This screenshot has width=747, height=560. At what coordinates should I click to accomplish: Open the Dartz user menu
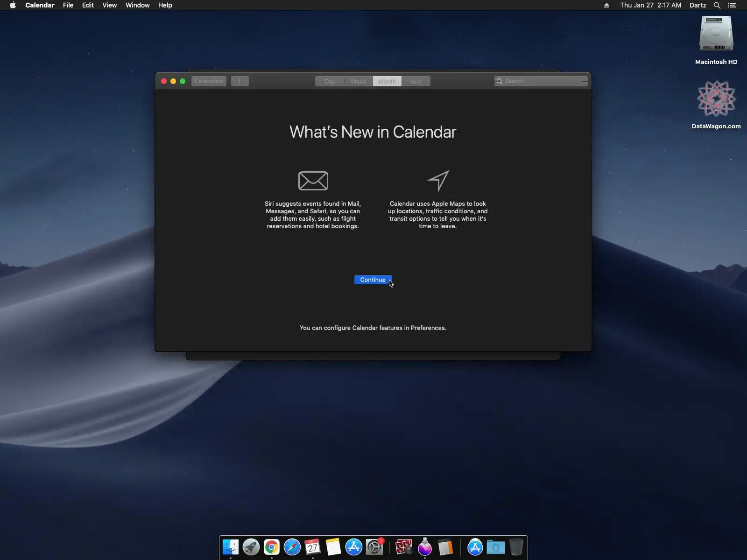pyautogui.click(x=698, y=5)
